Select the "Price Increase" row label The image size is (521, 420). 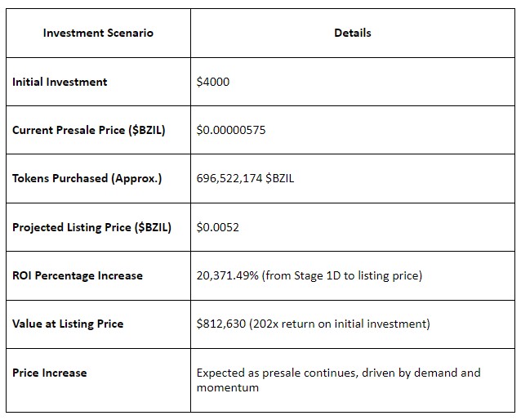pos(50,373)
